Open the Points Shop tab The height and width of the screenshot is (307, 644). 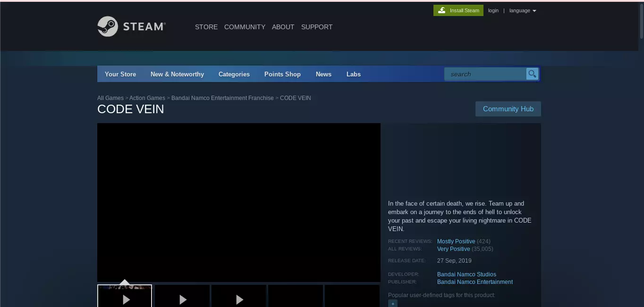(282, 74)
